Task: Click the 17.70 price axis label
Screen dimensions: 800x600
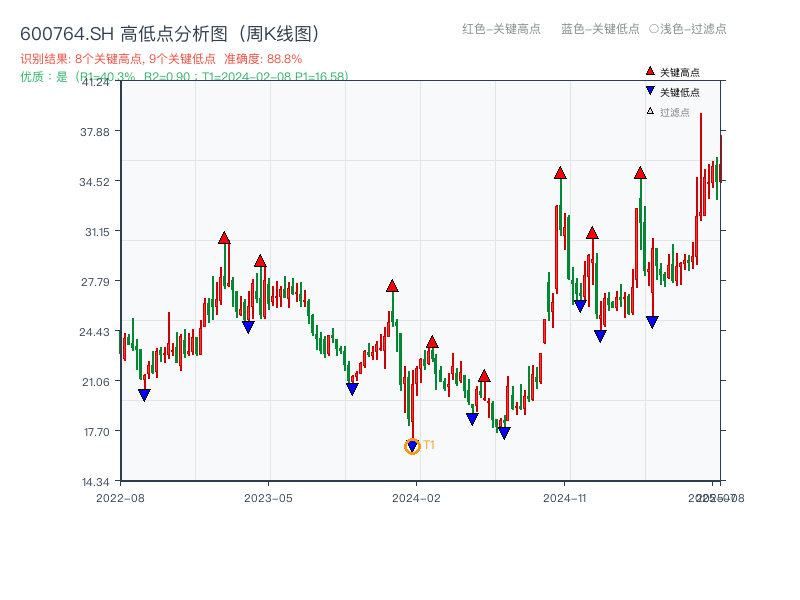Action: pos(97,432)
